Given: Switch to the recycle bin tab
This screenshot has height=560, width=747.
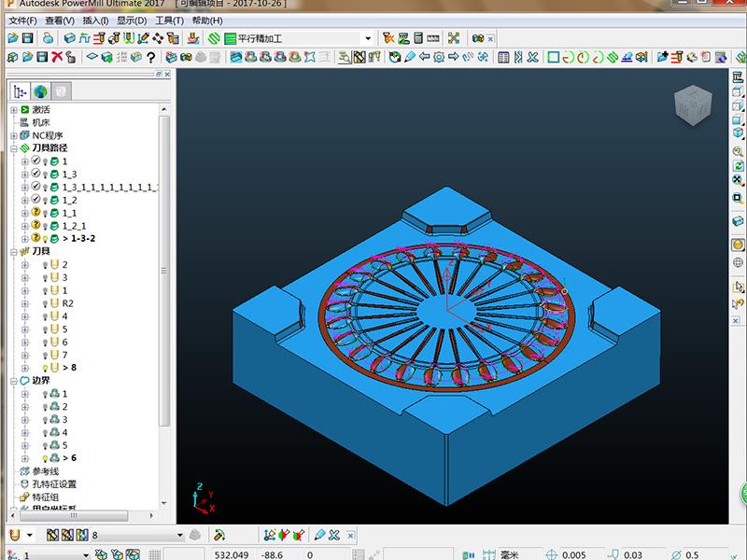Looking at the screenshot, I should [61, 91].
